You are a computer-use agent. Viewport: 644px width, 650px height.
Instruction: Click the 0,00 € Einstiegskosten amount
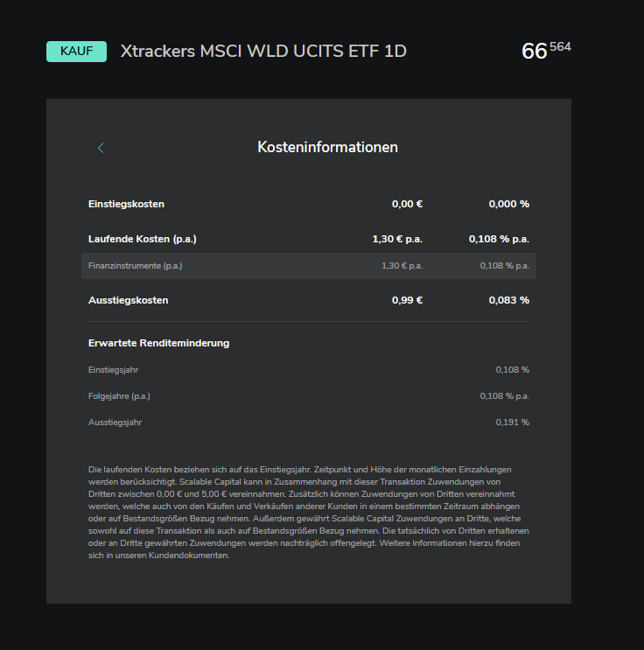[x=407, y=204]
